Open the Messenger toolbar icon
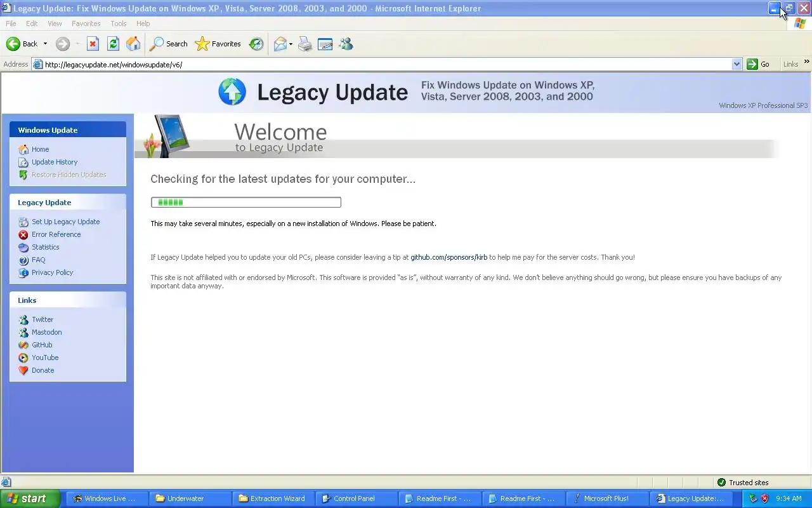Screen dimensions: 812x508 click(x=346, y=44)
